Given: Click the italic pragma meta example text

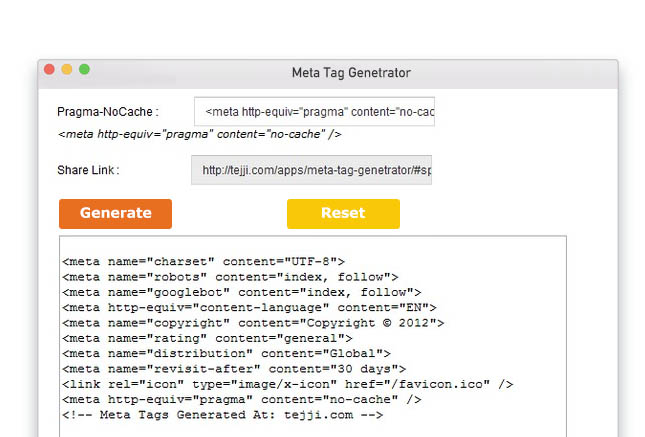Looking at the screenshot, I should click(200, 134).
